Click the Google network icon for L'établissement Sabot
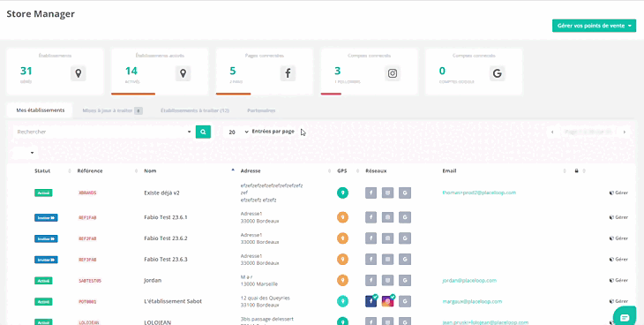The height and width of the screenshot is (325, 644). pos(405,301)
